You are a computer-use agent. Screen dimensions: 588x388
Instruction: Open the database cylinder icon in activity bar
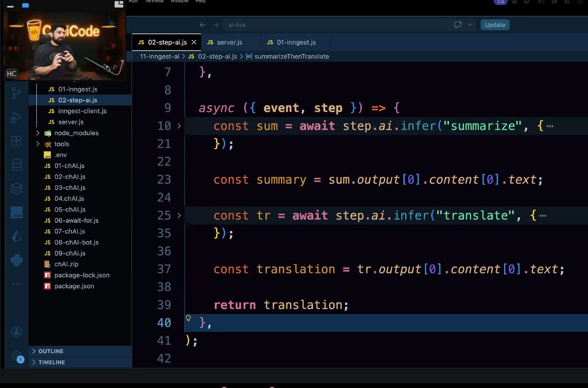[x=17, y=165]
